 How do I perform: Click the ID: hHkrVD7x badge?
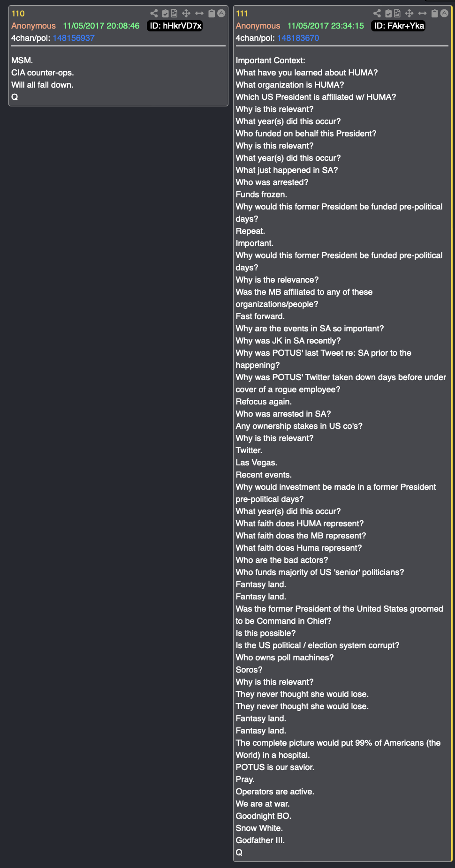point(175,26)
